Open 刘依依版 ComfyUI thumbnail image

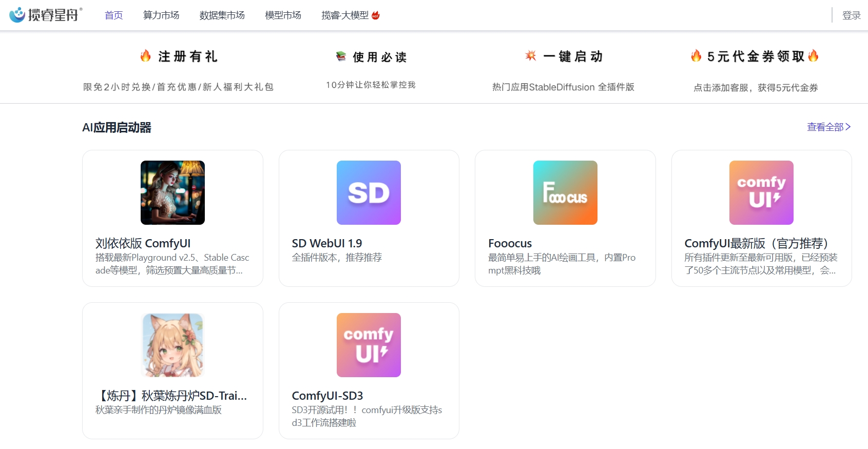172,192
